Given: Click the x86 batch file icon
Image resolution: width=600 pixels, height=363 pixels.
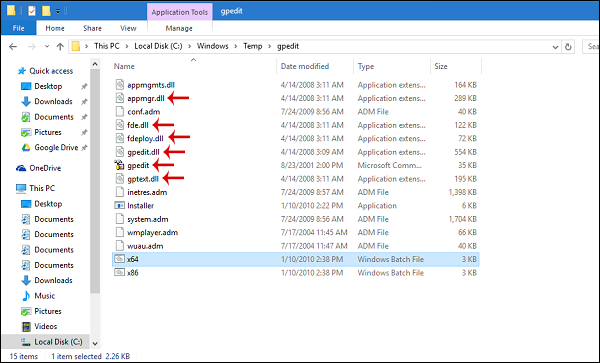Looking at the screenshot, I should pyautogui.click(x=120, y=272).
